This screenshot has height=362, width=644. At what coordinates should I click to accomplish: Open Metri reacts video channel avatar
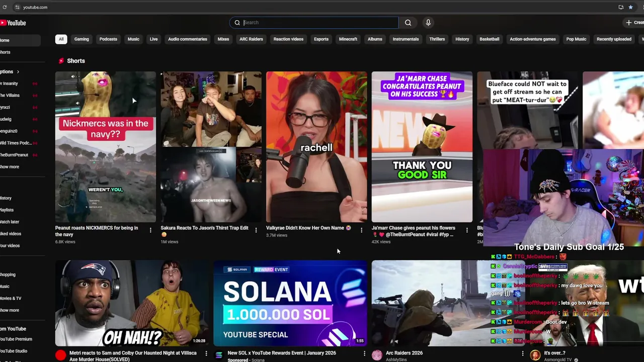(60, 355)
